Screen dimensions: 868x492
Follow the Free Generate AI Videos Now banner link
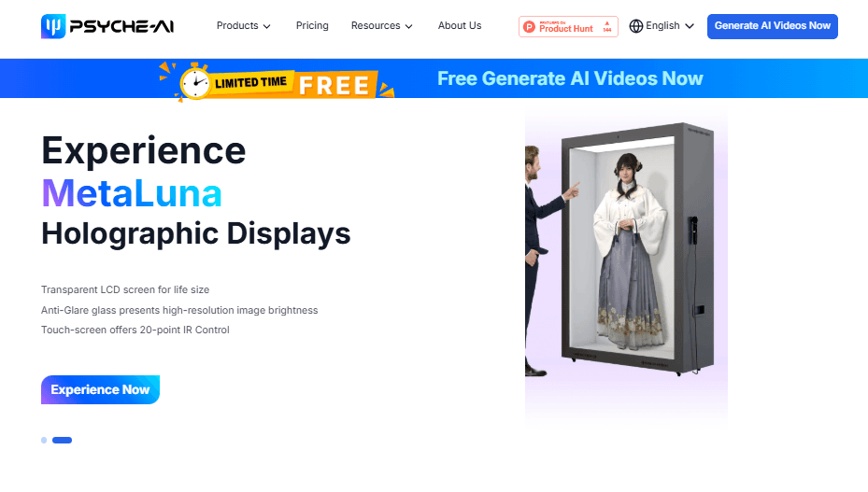(570, 78)
